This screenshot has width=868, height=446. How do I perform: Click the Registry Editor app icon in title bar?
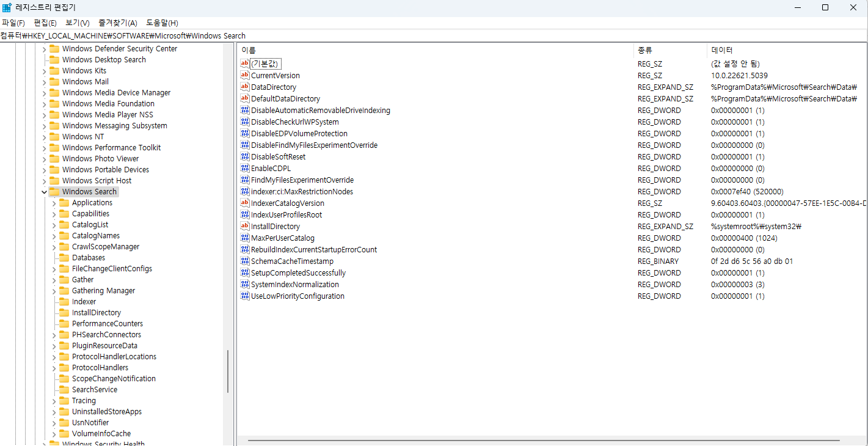click(x=7, y=7)
